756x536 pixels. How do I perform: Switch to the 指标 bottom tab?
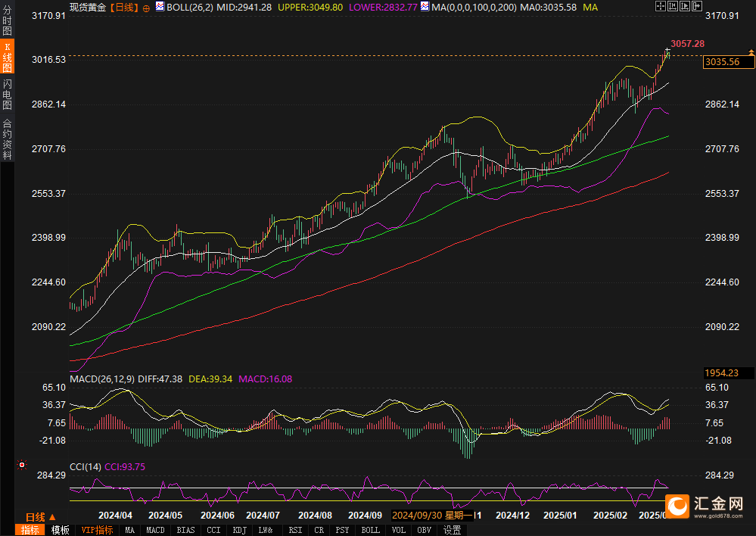coord(30,530)
